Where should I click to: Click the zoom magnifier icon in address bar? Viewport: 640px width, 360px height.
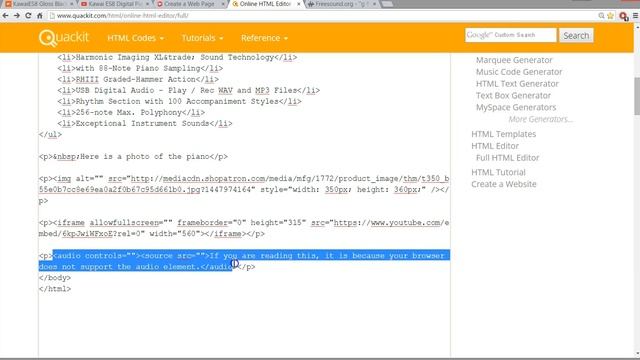pos(601,16)
